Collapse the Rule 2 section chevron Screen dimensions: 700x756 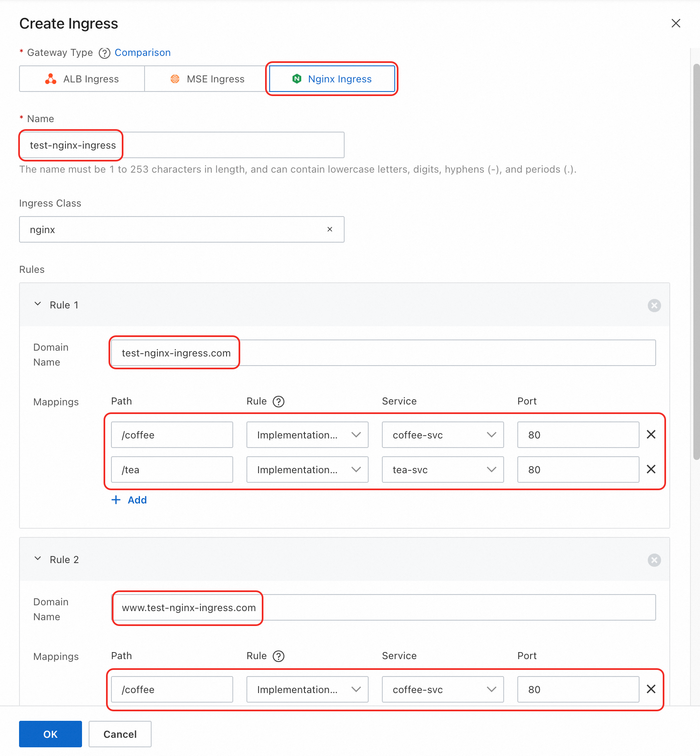(x=38, y=559)
